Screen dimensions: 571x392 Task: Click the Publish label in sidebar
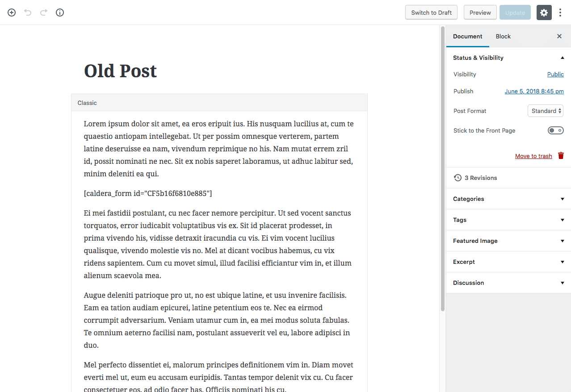463,91
